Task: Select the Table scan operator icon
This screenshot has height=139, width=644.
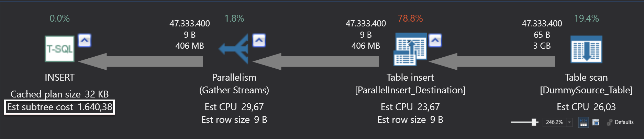Action: pyautogui.click(x=586, y=49)
